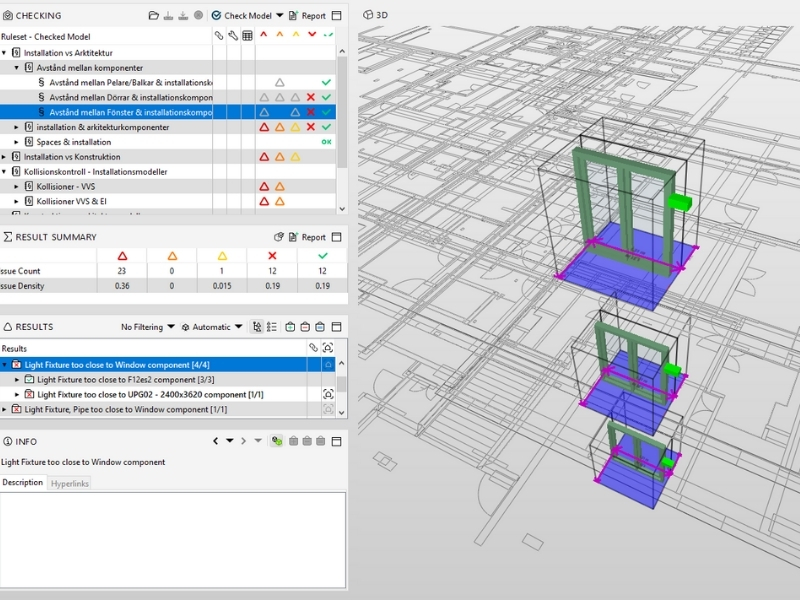Collapse the Installation vs Arktitektur ruleset
The image size is (800, 600).
4,53
